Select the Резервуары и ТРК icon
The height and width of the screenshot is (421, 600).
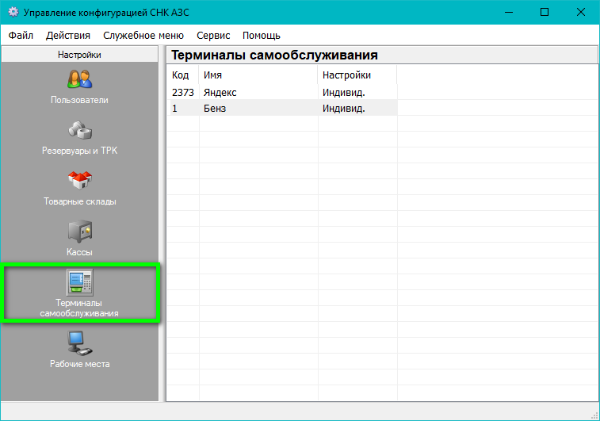[x=79, y=130]
